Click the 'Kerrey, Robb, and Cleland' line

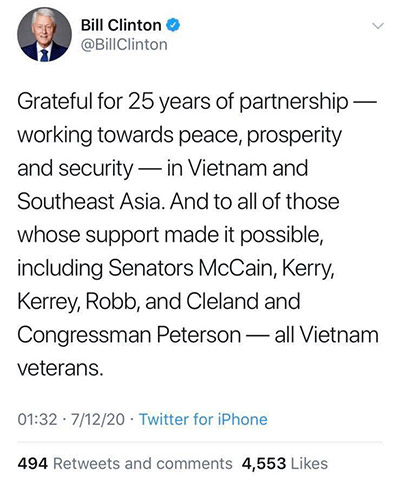point(159,301)
